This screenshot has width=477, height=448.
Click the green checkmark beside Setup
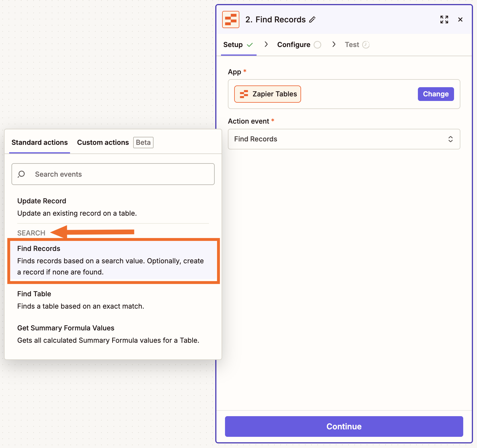[x=249, y=45]
